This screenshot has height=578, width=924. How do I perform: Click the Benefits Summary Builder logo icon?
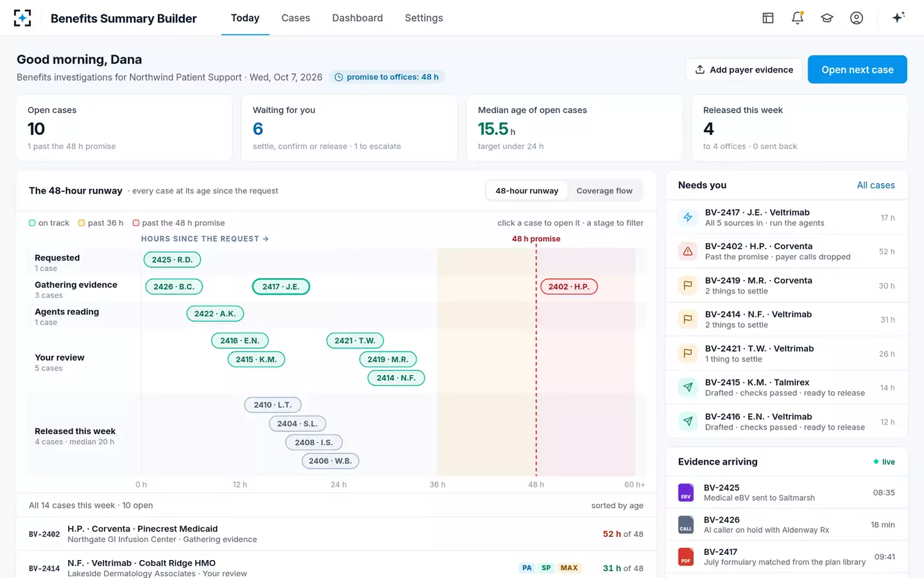[22, 18]
